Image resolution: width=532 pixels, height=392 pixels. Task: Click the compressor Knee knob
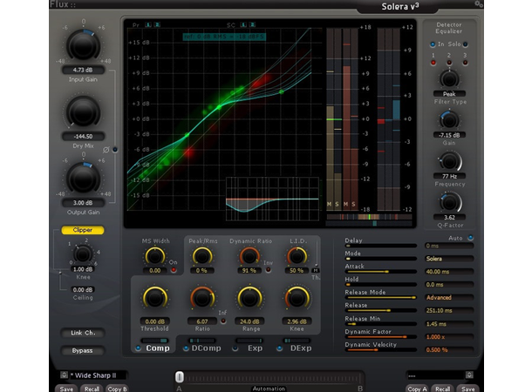(x=297, y=298)
